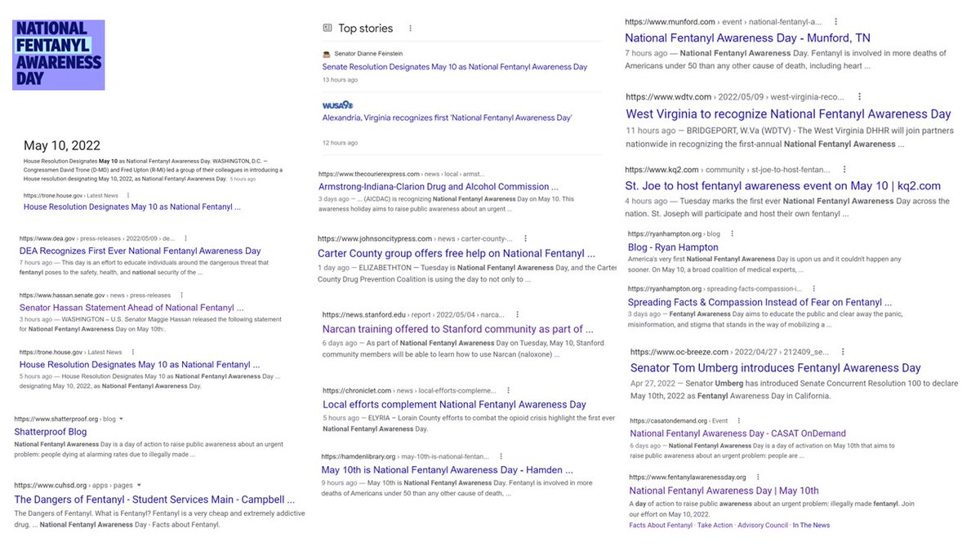Open National Fentanyl Awareness Day Munford, TN link
The height and width of the screenshot is (551, 980).
[x=747, y=38]
